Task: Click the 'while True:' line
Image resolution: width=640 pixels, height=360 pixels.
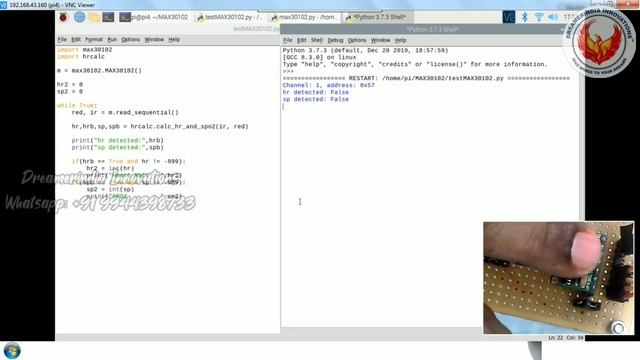Action: (x=77, y=105)
